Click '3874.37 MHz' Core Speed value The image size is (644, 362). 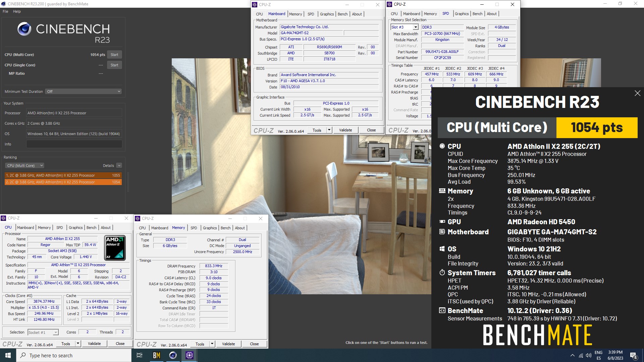[44, 301]
